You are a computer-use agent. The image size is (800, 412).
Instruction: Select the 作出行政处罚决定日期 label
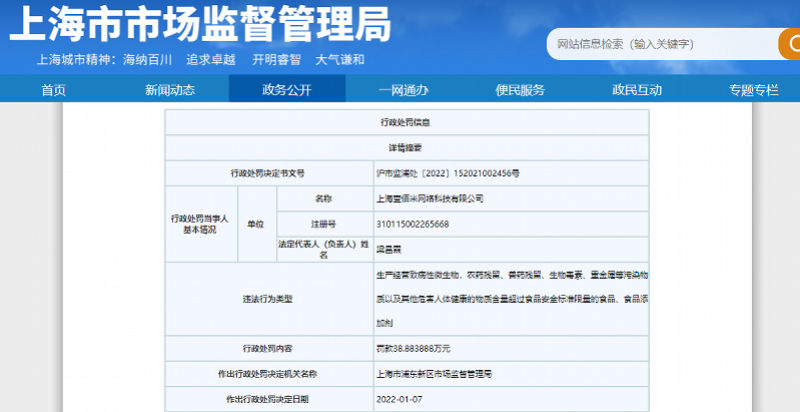point(269,399)
